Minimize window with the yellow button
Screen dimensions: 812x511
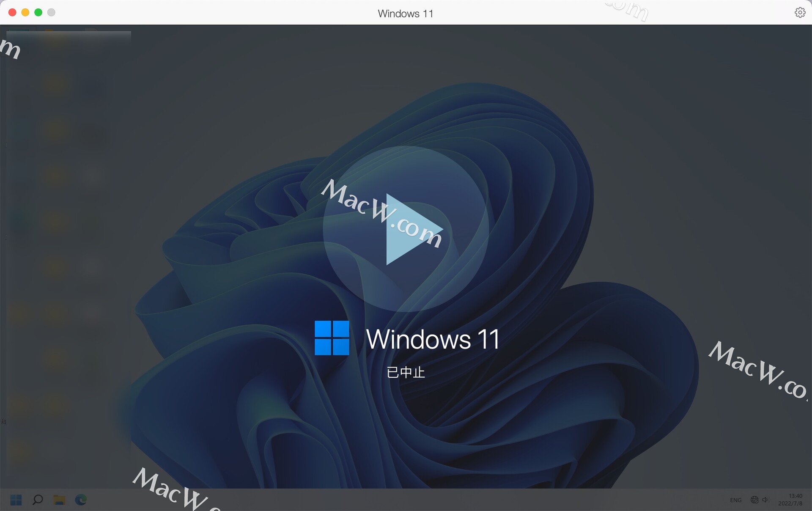tap(25, 12)
